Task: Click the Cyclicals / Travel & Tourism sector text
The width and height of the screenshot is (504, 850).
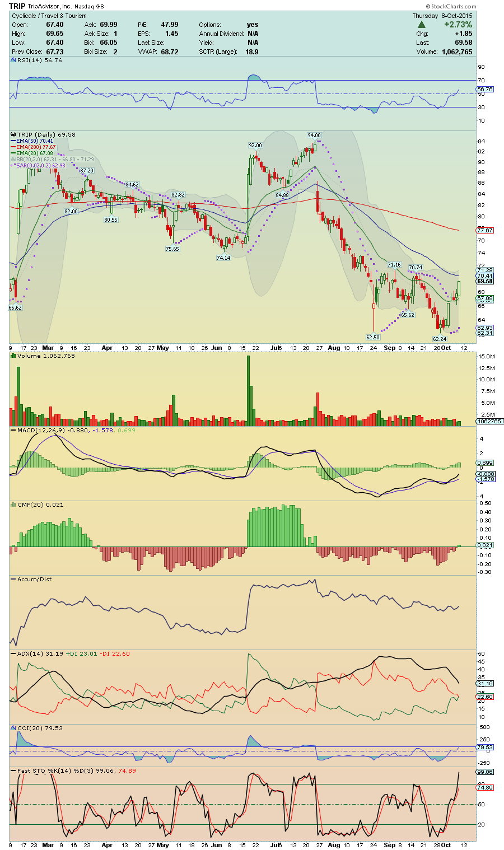Action: click(49, 16)
